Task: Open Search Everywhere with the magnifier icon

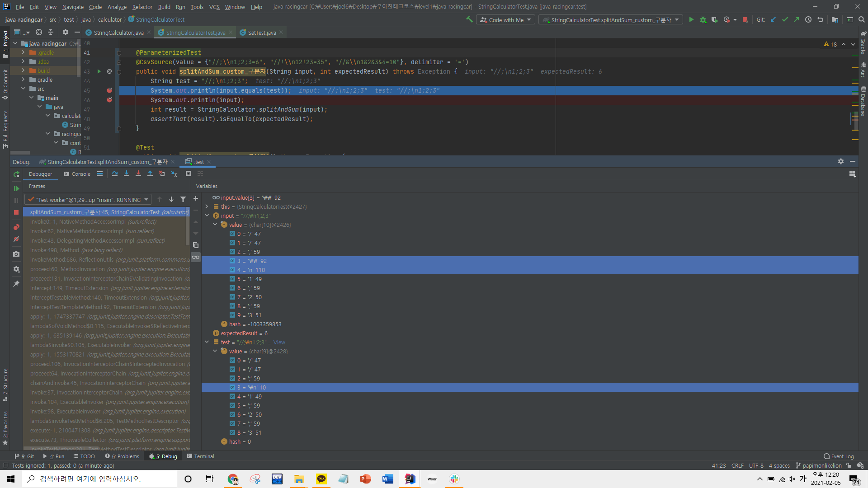Action: [861, 20]
